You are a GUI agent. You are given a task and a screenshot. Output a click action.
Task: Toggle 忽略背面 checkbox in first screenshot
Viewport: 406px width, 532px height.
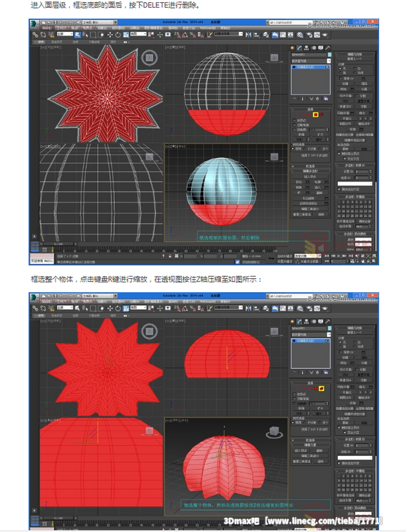point(295,125)
